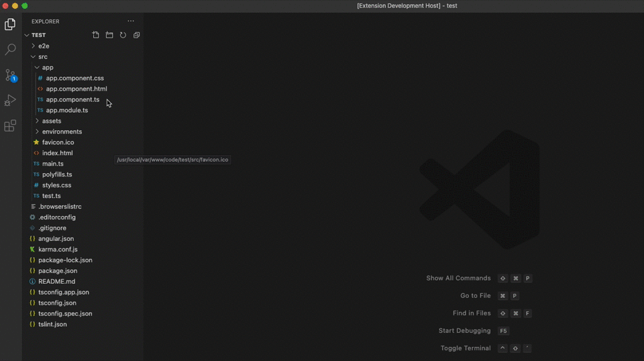Select favicon.ico in the tree
The width and height of the screenshot is (644, 361).
click(x=58, y=142)
